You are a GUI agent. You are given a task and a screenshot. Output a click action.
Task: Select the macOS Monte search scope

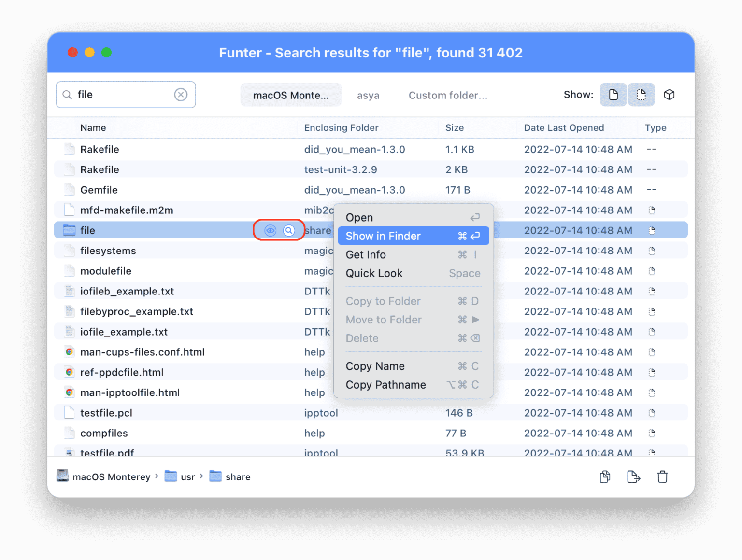coord(291,95)
